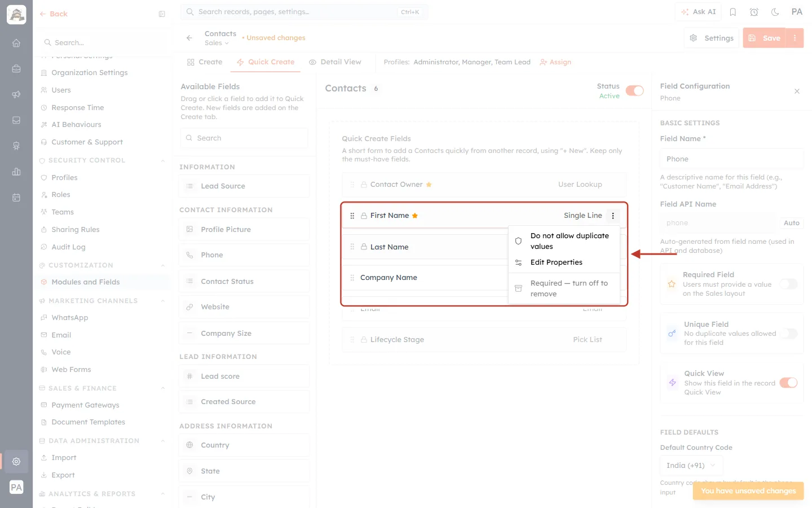
Task: Click the Assign link beside Profiles
Action: [555, 62]
